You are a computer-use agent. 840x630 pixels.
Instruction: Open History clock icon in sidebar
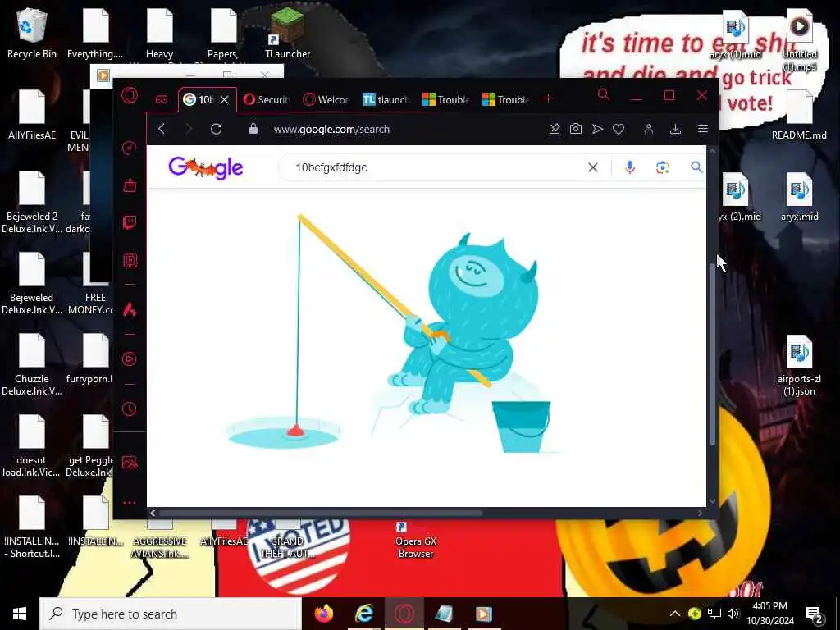tap(129, 409)
